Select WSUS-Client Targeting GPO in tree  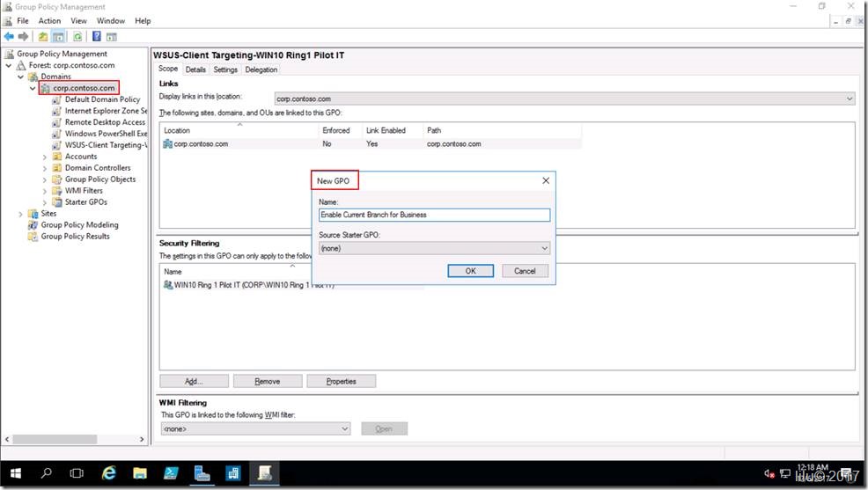coord(106,145)
